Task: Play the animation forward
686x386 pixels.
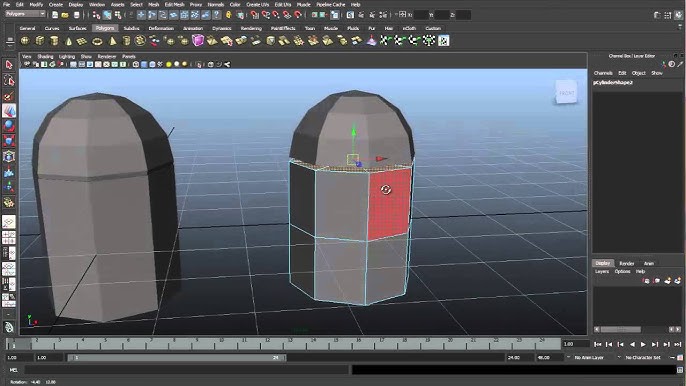Action: coord(643,344)
